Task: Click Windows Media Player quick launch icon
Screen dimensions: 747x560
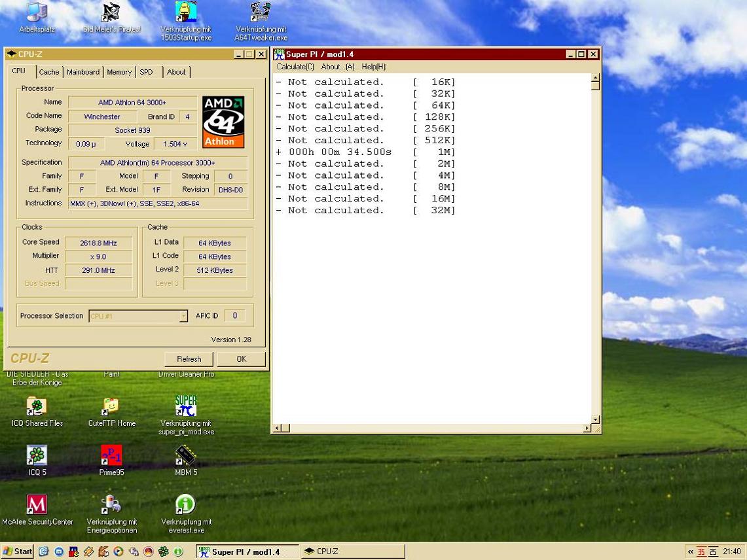Action: pos(118,551)
